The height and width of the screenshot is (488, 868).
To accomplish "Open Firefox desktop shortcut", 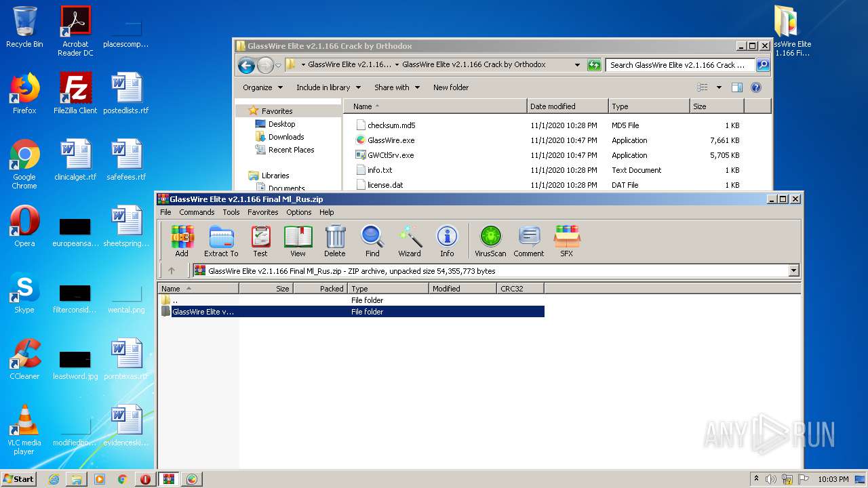I will 24,94.
